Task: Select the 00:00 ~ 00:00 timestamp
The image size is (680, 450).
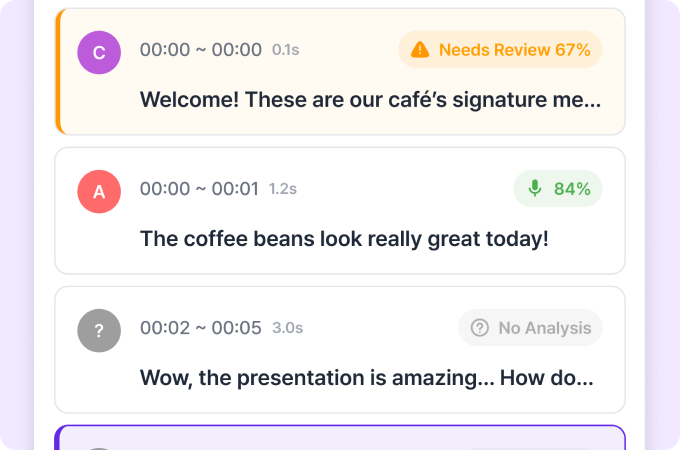Action: tap(200, 50)
